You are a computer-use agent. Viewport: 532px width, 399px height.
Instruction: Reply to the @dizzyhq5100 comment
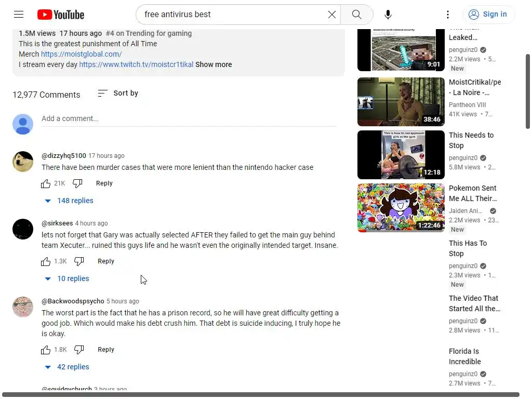point(104,183)
